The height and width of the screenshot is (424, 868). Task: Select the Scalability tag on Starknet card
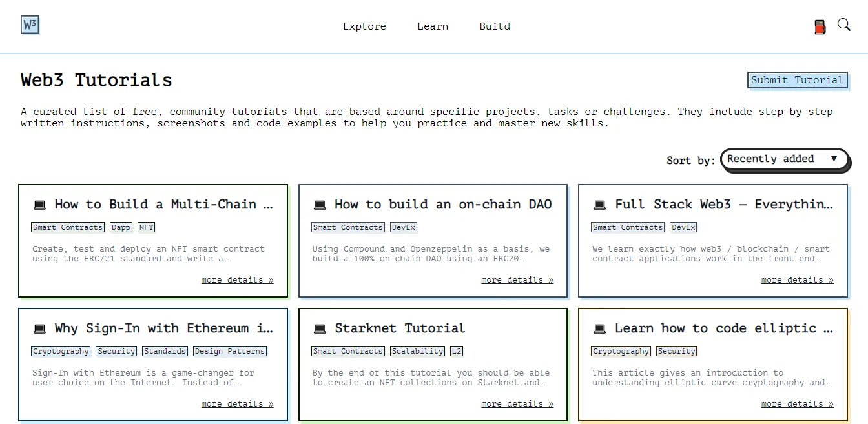(x=417, y=351)
